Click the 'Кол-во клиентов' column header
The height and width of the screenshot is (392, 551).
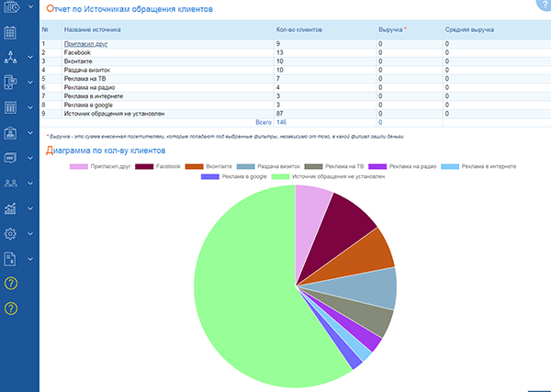tap(299, 29)
